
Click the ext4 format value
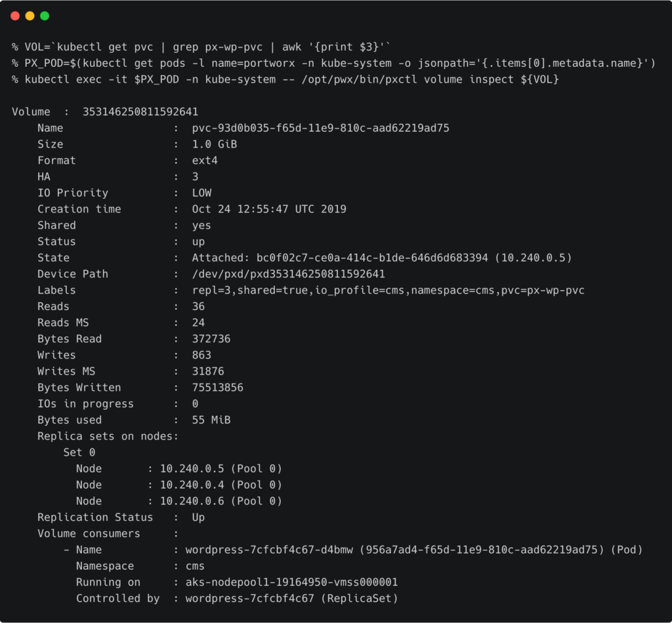coord(205,161)
